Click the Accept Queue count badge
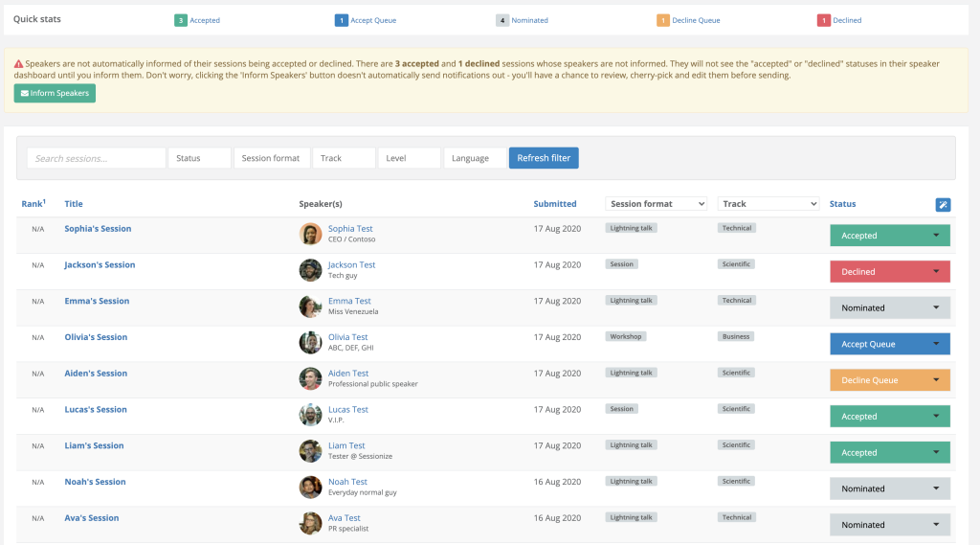The height and width of the screenshot is (545, 980). pos(341,20)
